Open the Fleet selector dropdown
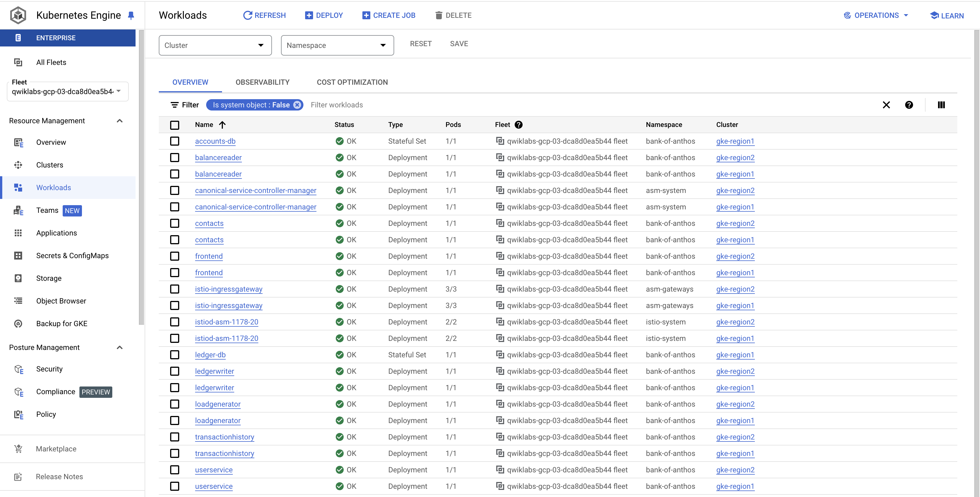 pyautogui.click(x=68, y=92)
